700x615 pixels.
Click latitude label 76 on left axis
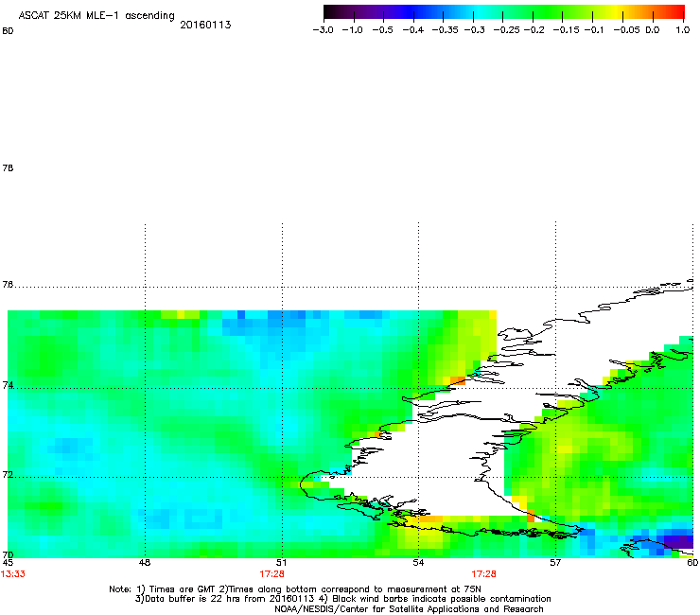pos(8,285)
